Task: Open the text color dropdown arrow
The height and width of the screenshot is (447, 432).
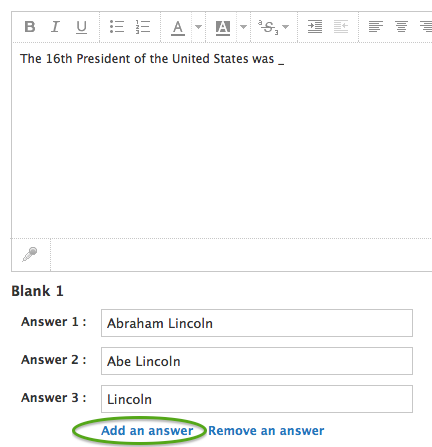Action: [198, 27]
